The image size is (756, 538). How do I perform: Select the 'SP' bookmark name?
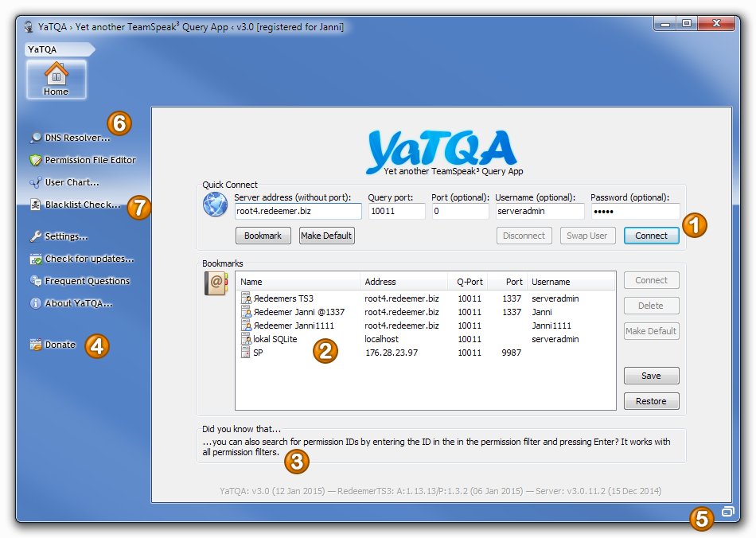[259, 353]
